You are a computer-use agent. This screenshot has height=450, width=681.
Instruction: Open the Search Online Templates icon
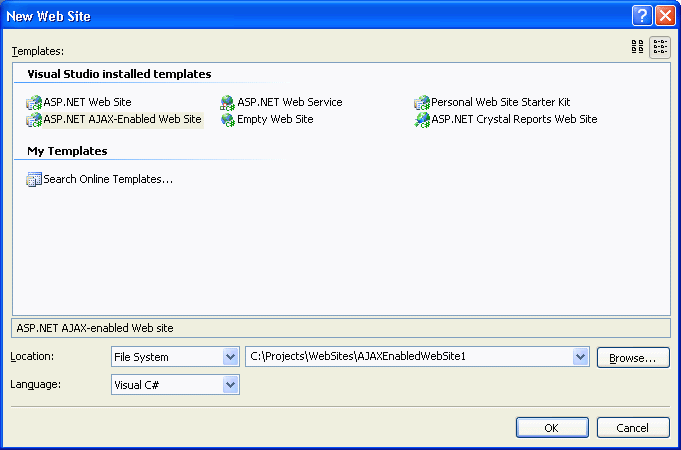[34, 179]
